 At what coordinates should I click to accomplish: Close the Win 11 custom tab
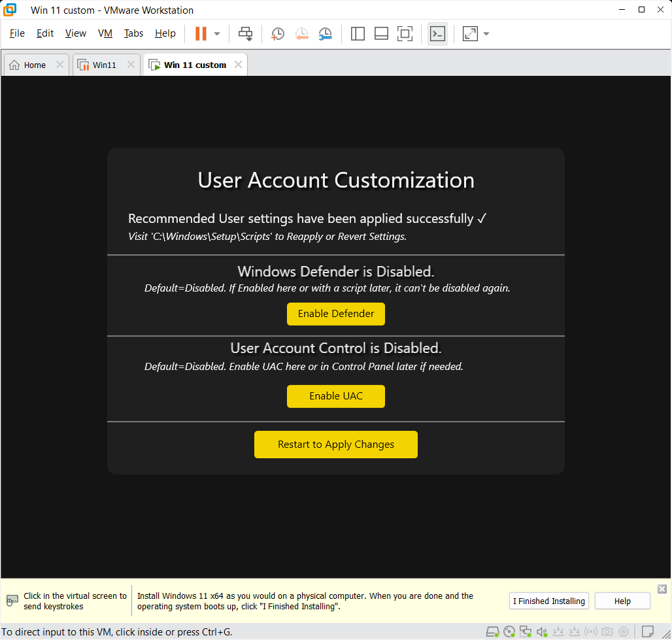239,64
